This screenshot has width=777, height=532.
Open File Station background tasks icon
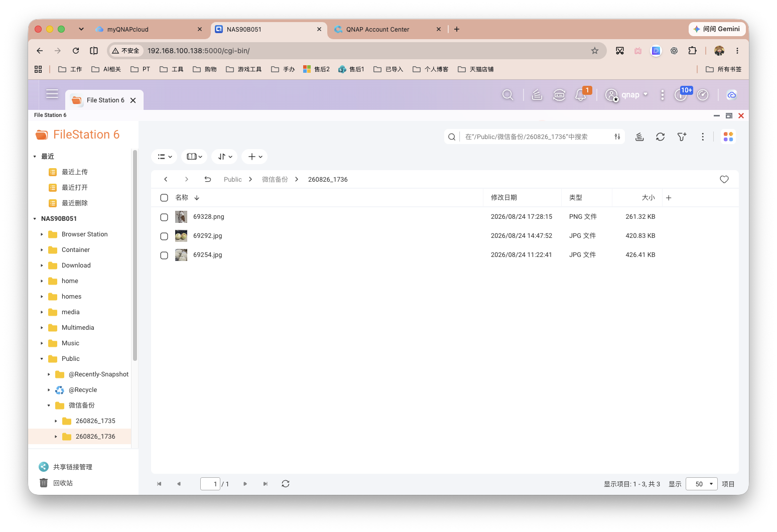click(x=639, y=137)
